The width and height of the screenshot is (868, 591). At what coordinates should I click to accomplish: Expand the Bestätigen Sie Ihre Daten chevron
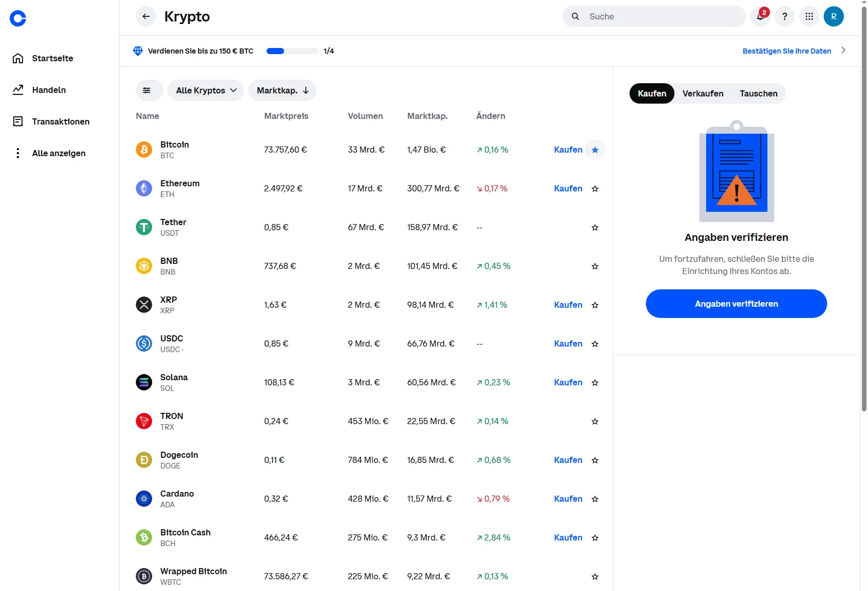[x=843, y=50]
